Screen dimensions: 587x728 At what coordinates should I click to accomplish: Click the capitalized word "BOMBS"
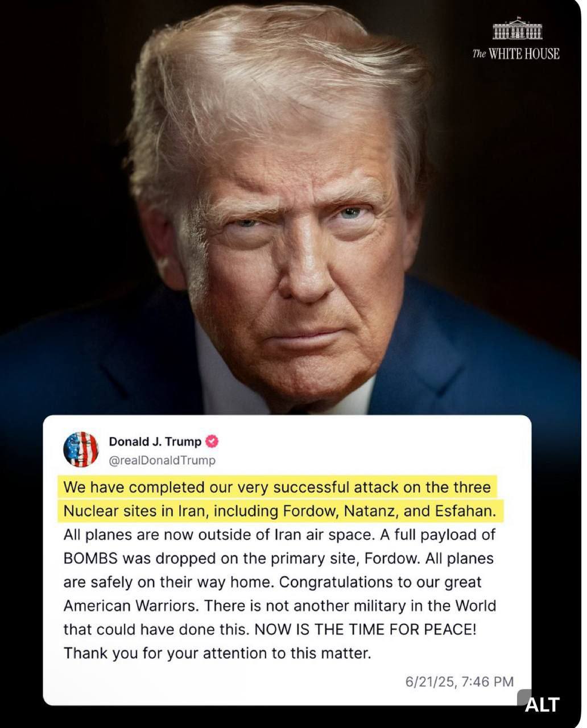click(90, 558)
